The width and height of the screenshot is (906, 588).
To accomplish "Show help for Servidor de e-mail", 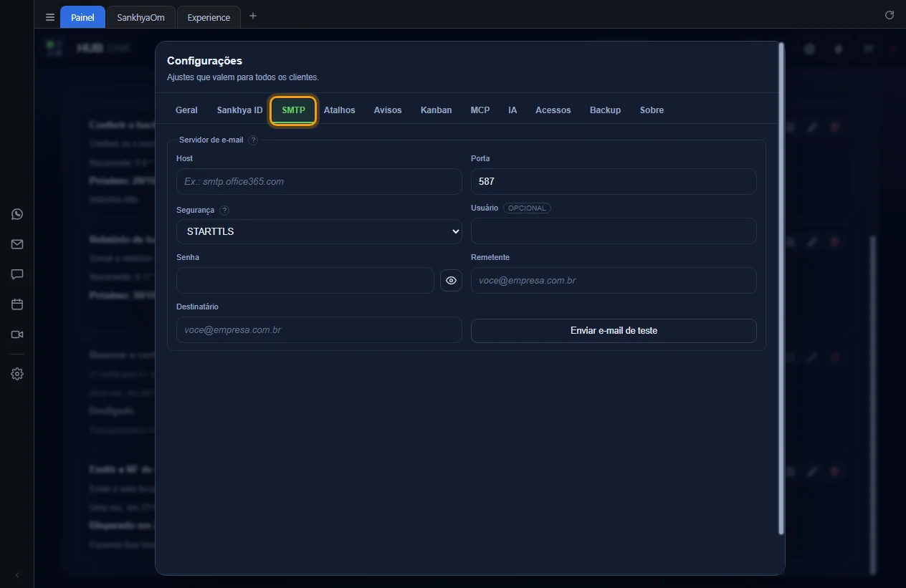I will tap(253, 140).
